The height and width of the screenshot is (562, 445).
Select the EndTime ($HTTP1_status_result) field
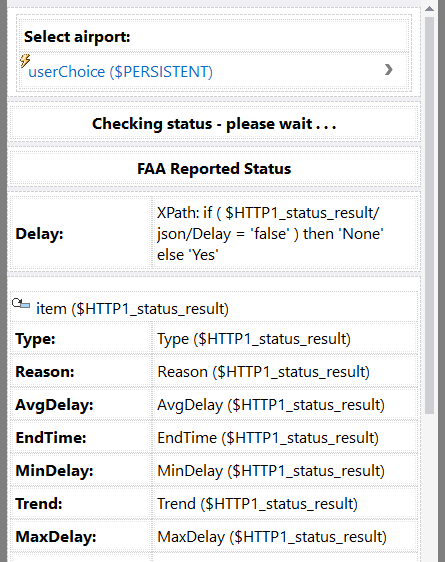click(x=285, y=438)
